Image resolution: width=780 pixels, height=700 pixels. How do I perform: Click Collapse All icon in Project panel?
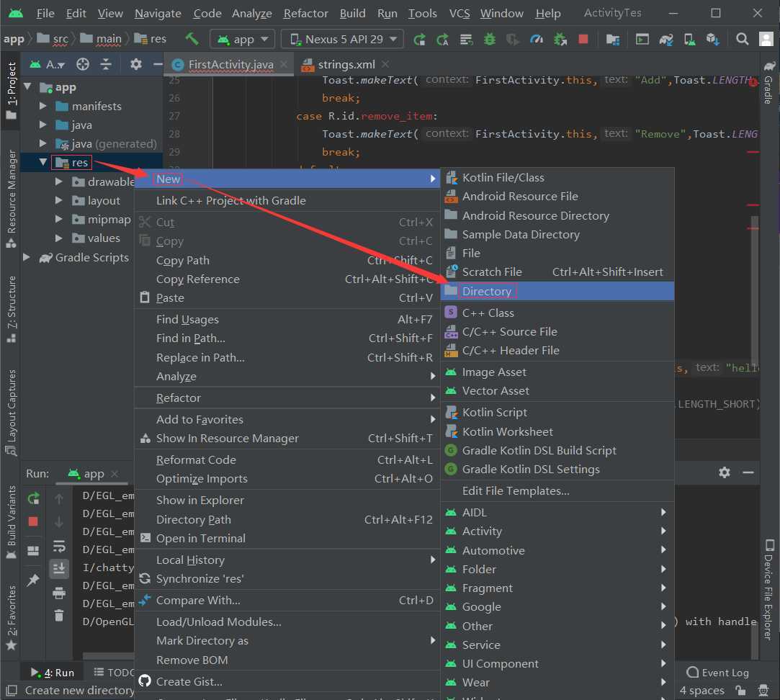[106, 64]
